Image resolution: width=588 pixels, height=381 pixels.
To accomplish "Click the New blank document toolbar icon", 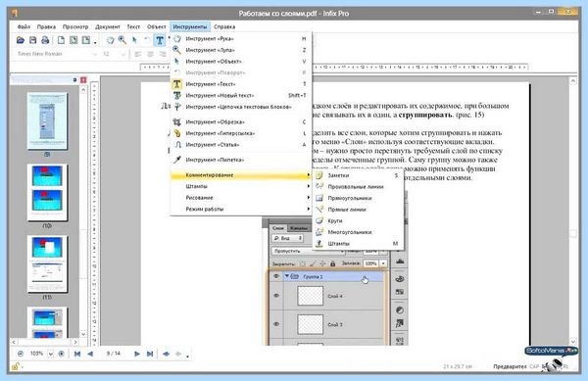I will pos(61,40).
